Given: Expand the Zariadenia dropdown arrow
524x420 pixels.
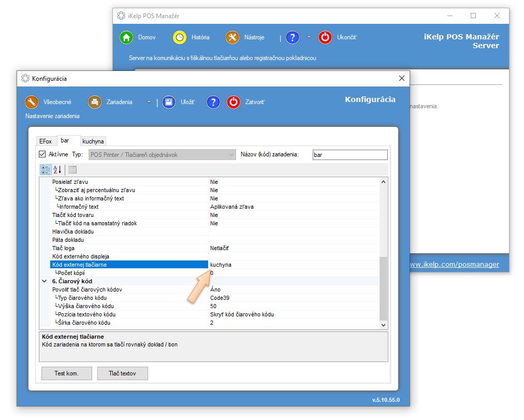Looking at the screenshot, I should (x=149, y=102).
